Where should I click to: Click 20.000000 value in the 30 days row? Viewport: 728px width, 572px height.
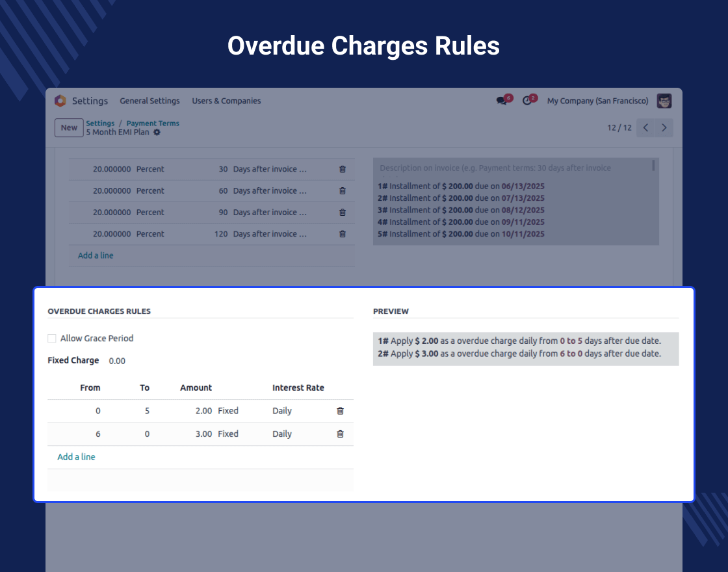point(112,169)
